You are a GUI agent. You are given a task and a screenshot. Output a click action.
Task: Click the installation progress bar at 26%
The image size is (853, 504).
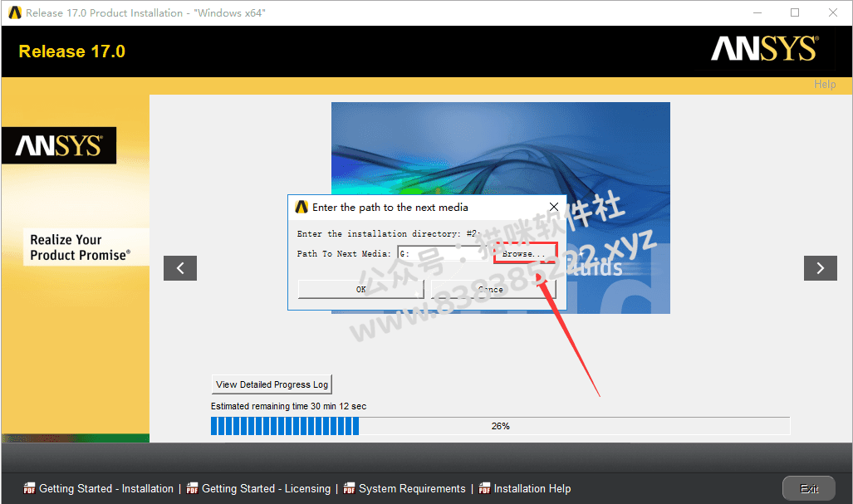click(501, 426)
